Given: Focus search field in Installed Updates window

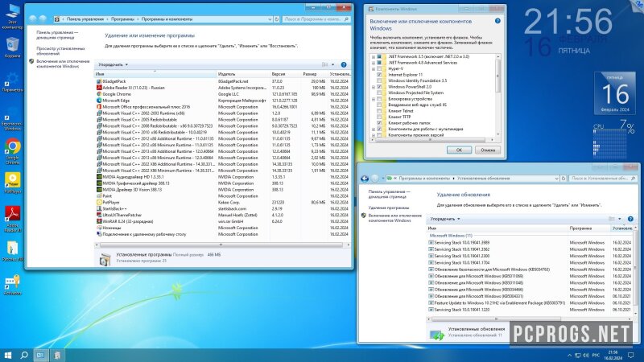Looking at the screenshot, I should point(603,178).
